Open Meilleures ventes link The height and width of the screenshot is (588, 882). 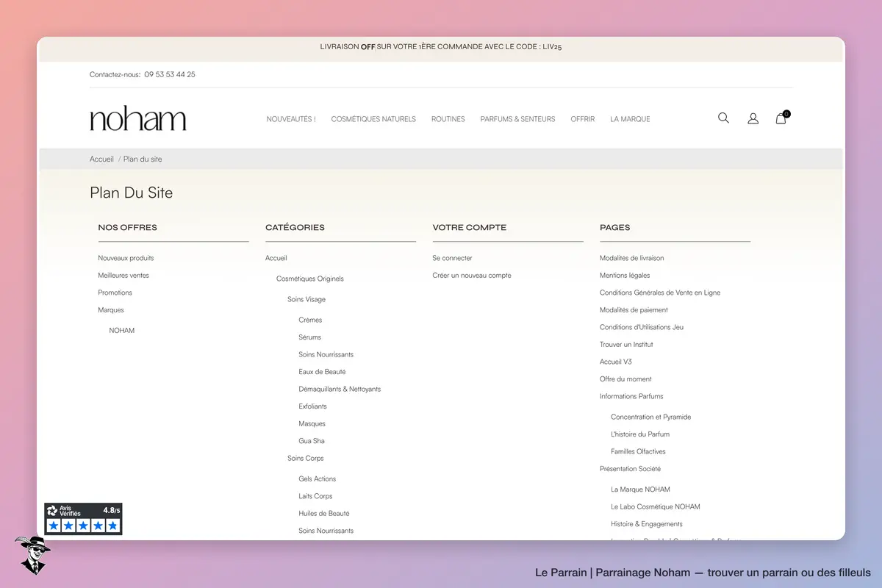[x=123, y=276]
